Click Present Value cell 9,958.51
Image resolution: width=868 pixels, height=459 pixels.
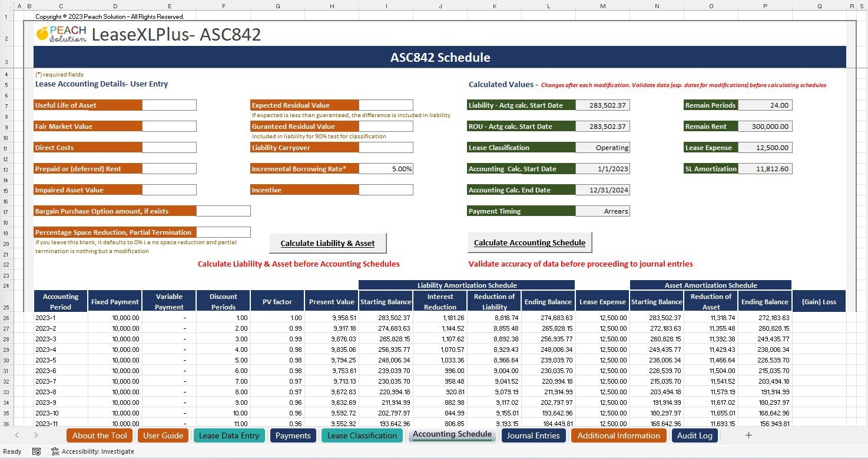(332, 318)
